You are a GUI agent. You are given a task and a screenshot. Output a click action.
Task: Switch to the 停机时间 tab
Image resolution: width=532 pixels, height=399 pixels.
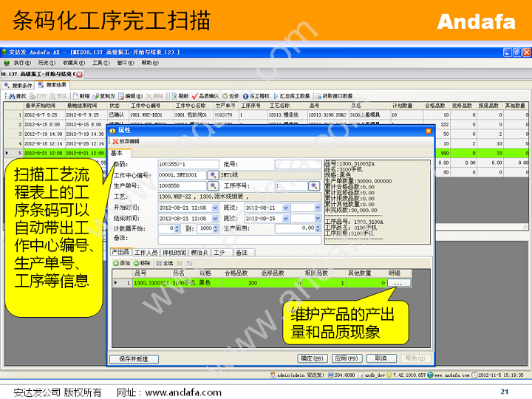[x=176, y=253]
